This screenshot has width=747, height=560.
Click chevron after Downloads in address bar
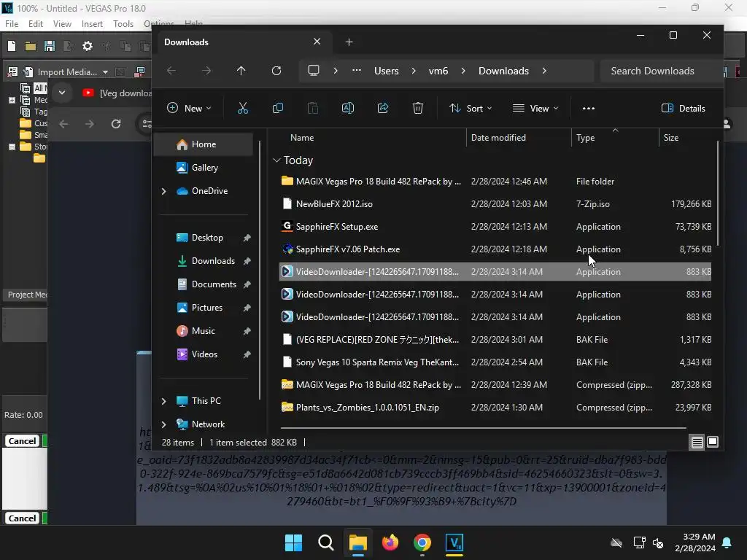click(x=544, y=71)
